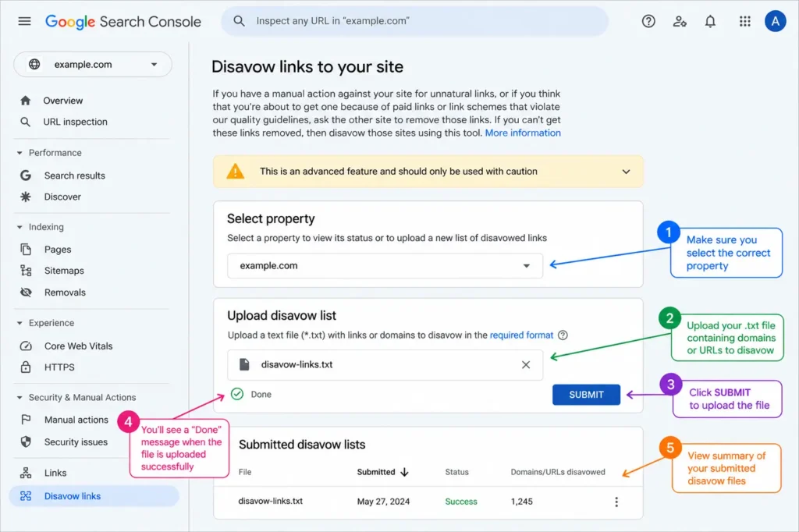Viewport: 799px width, 532px height.
Task: Click the warning triangle icon in caution banner
Action: pyautogui.click(x=235, y=171)
